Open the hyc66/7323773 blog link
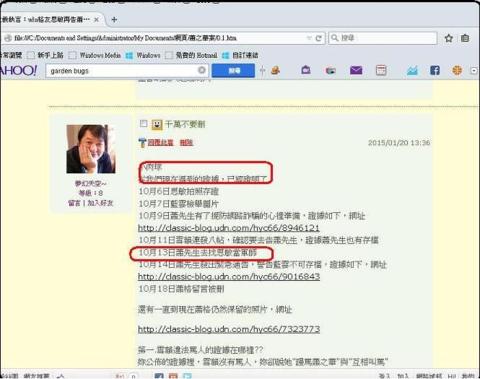Viewport: 480px width, 379px height. (229, 329)
